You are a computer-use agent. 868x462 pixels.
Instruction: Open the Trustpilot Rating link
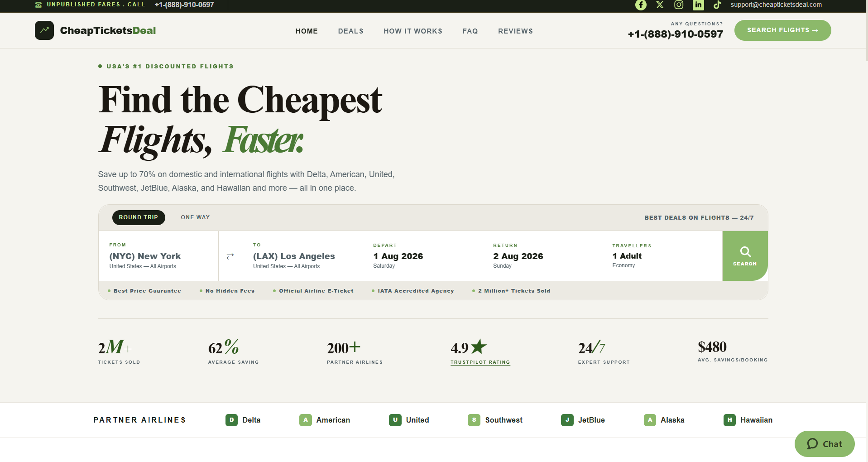coord(480,362)
